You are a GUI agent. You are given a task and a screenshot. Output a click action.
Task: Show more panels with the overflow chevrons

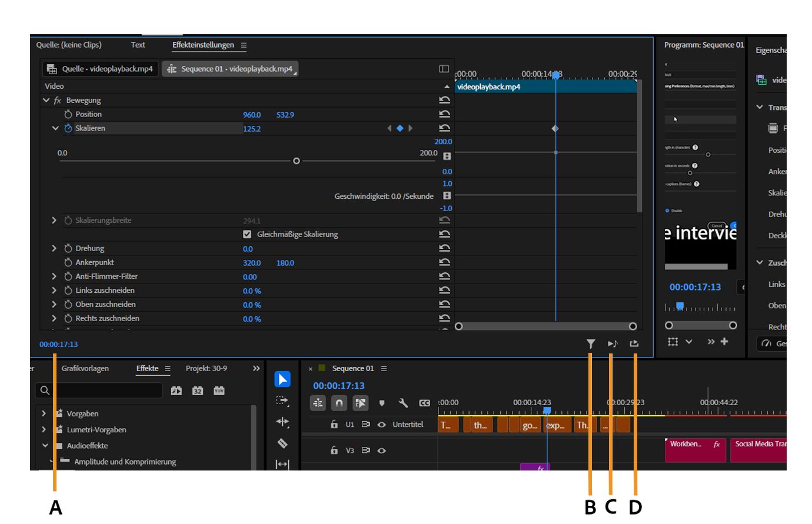(x=256, y=369)
